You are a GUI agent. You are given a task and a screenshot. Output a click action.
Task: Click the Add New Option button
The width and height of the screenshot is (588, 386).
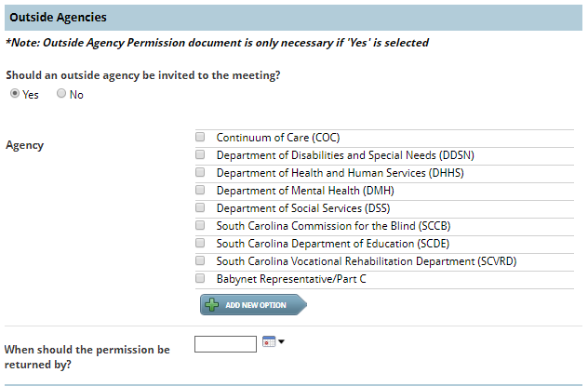(x=253, y=305)
